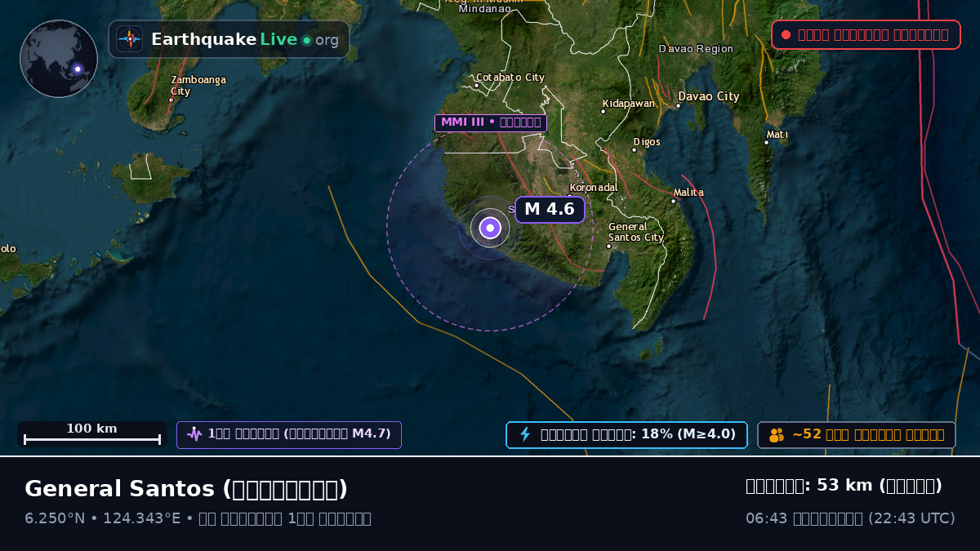Click the 'Davao City' map label
This screenshot has width=980, height=551.
pyautogui.click(x=709, y=96)
